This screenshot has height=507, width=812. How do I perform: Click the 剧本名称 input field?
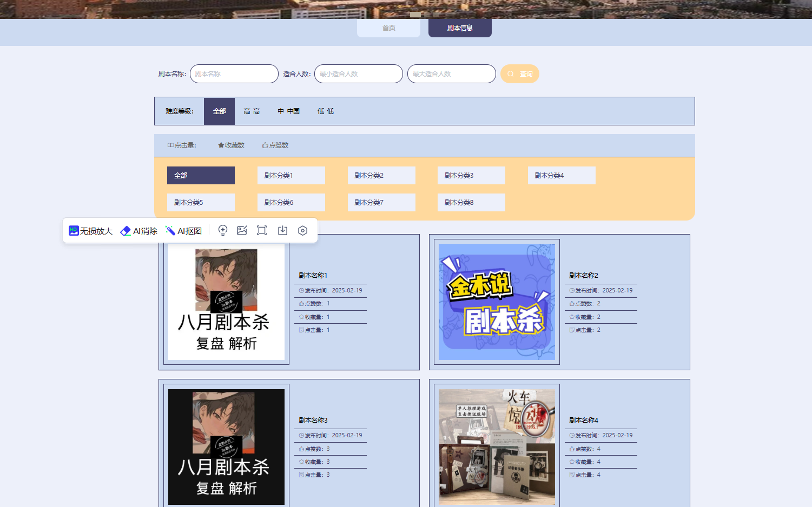234,74
